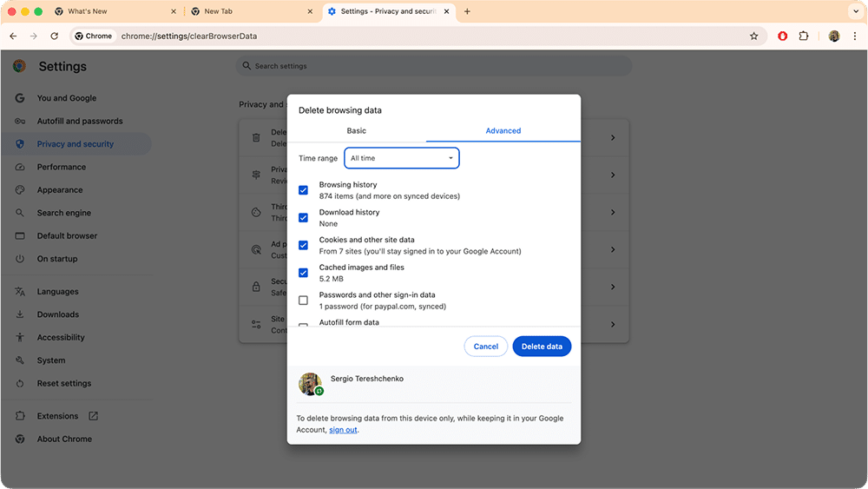Uncheck the Browsing history checkbox
868x489 pixels.
pos(303,190)
